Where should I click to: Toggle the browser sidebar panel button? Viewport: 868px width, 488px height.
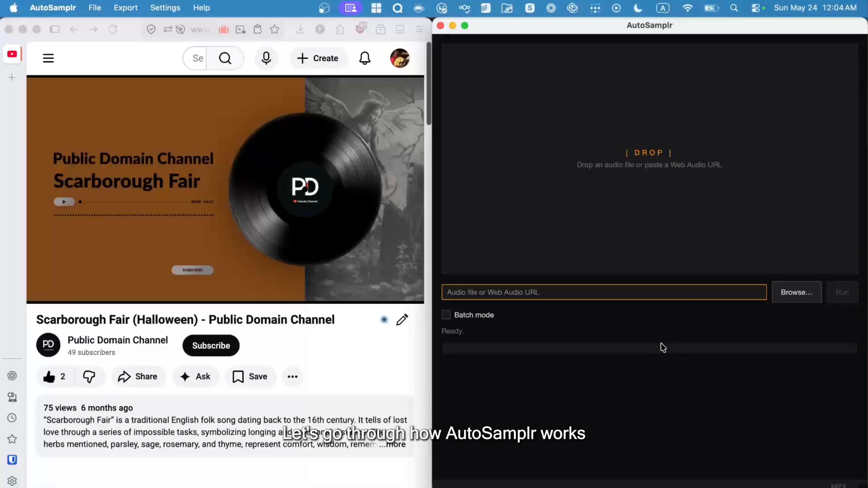55,29
